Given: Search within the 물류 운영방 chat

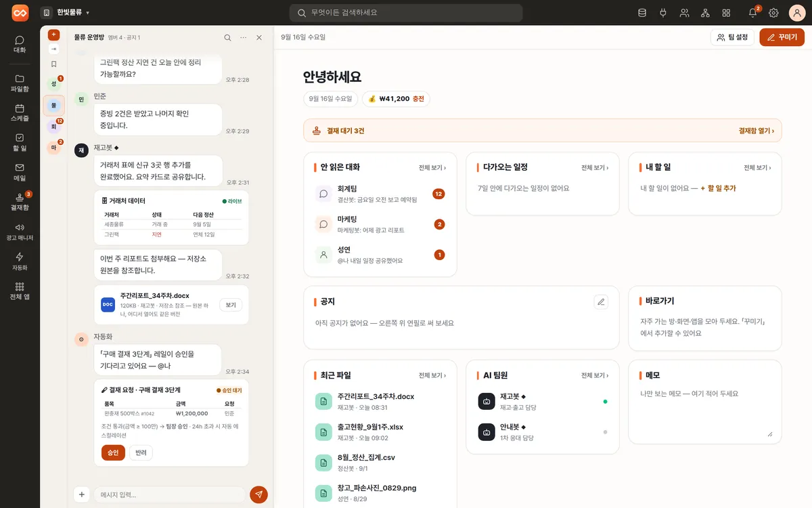Looking at the screenshot, I should [x=227, y=37].
